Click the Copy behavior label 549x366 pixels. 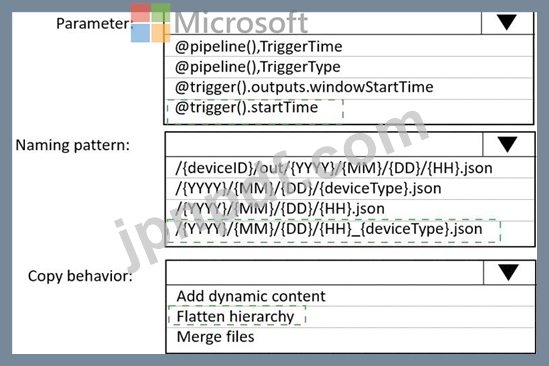click(80, 276)
